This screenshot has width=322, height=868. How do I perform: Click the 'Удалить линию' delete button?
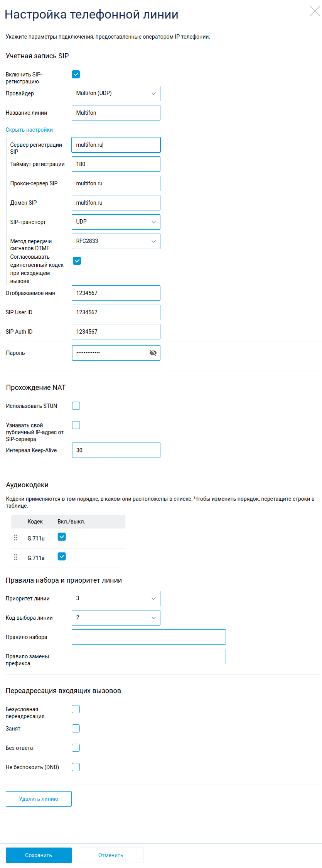tap(39, 799)
